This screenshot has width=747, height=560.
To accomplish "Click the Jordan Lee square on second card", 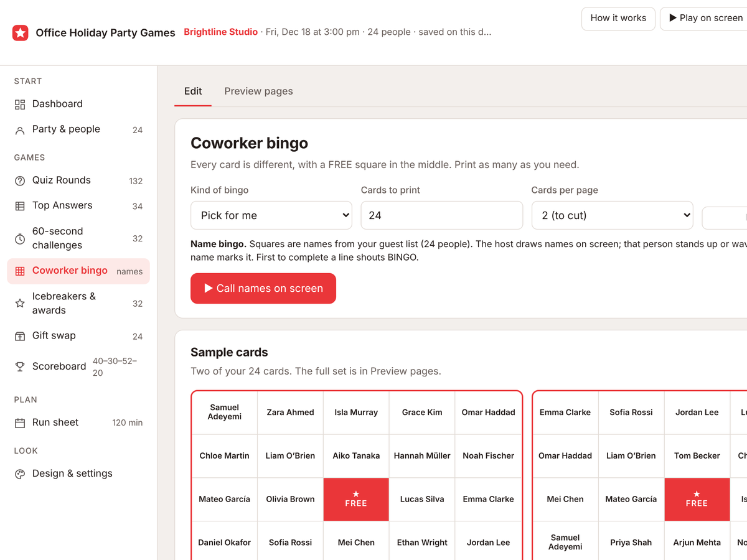I will pos(697,413).
